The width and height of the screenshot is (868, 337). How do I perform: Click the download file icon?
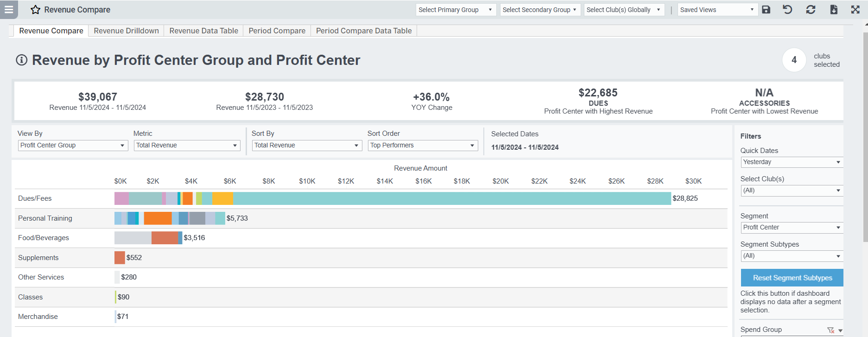point(834,10)
